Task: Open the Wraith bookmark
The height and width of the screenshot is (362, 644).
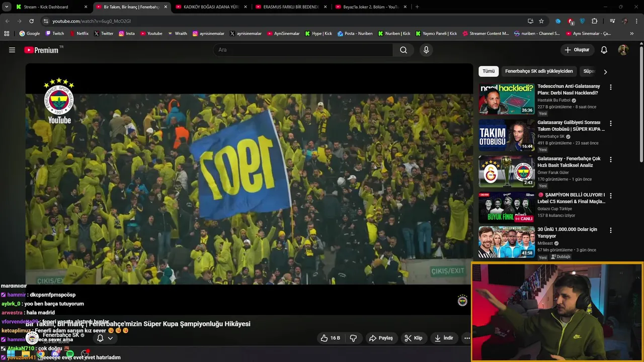Action: pos(177,33)
